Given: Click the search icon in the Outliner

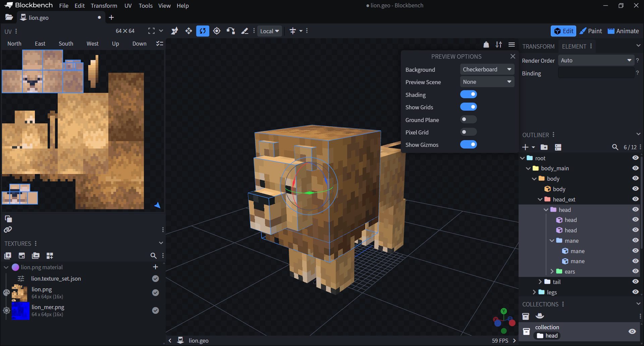Looking at the screenshot, I should 615,147.
